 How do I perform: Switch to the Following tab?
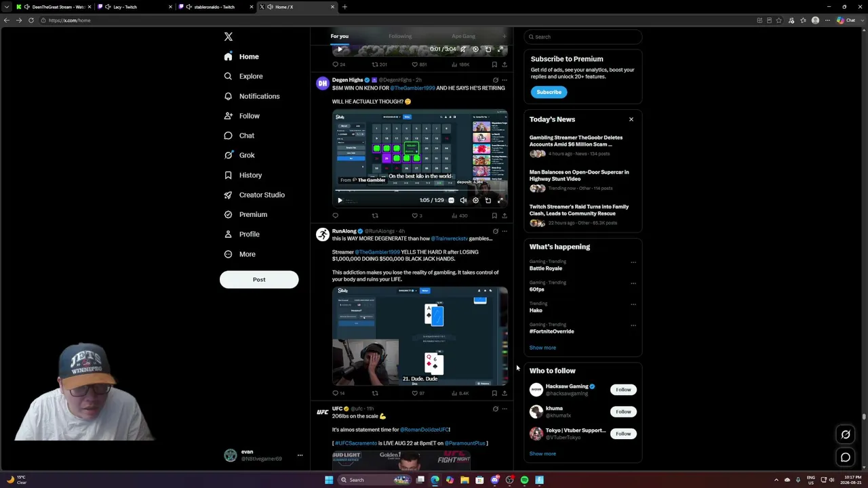(400, 37)
